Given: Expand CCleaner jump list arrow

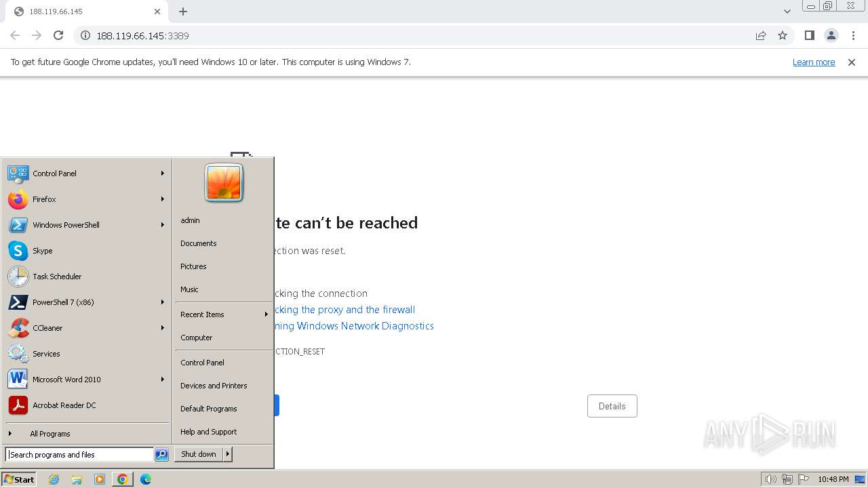Looking at the screenshot, I should [163, 328].
